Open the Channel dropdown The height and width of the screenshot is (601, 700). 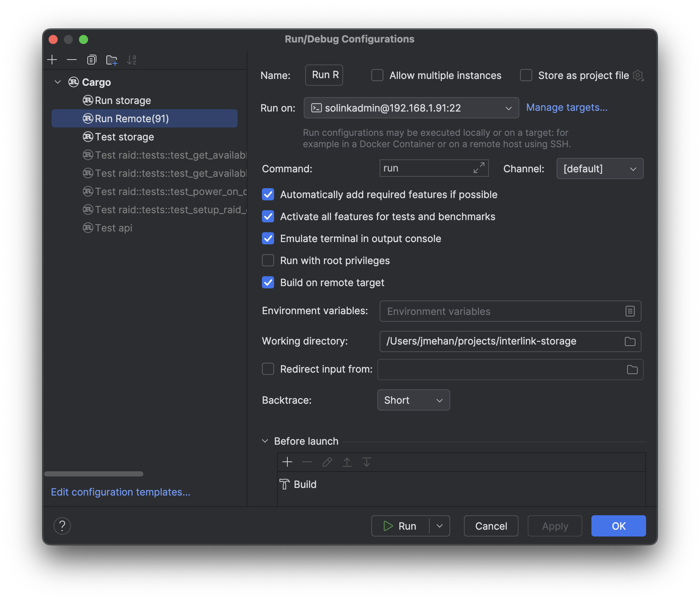(599, 169)
